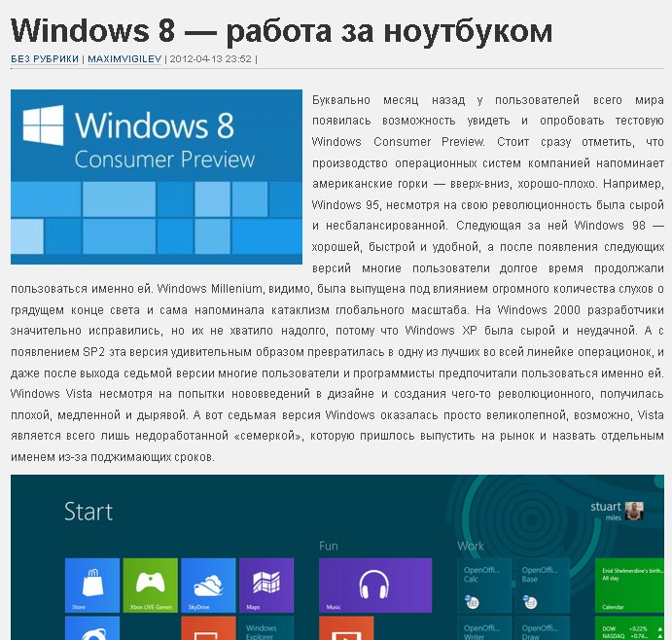
Task: Launch the OpenOffice Writer tile
Action: 484,628
